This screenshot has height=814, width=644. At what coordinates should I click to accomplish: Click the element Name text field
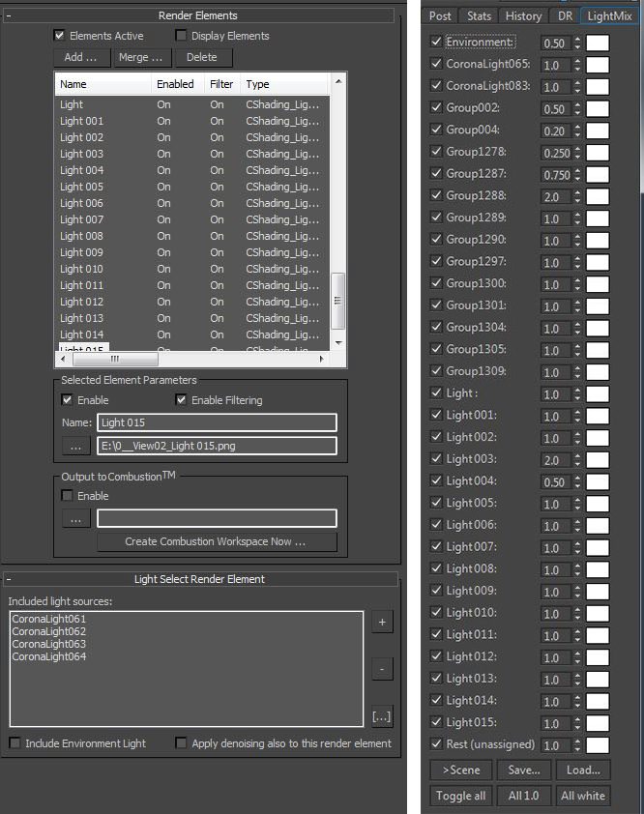tap(217, 422)
